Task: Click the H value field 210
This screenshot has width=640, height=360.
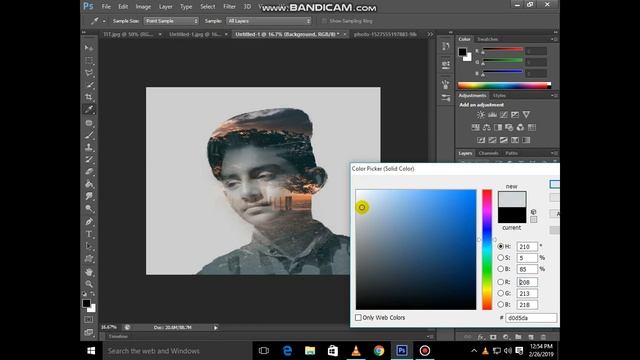Action: click(527, 247)
